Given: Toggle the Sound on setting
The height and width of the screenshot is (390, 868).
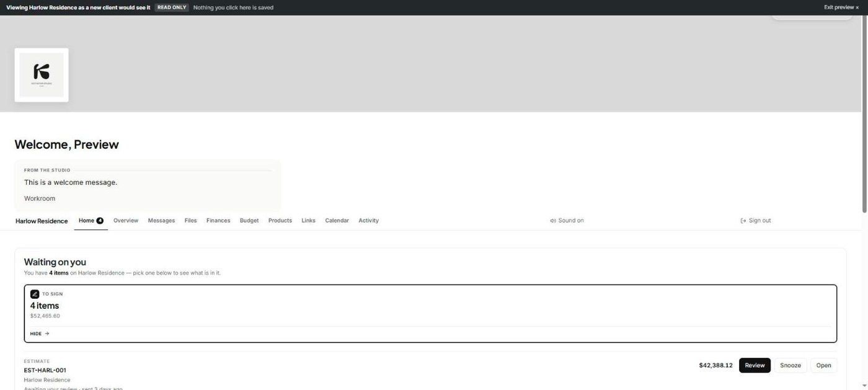Looking at the screenshot, I should point(567,221).
